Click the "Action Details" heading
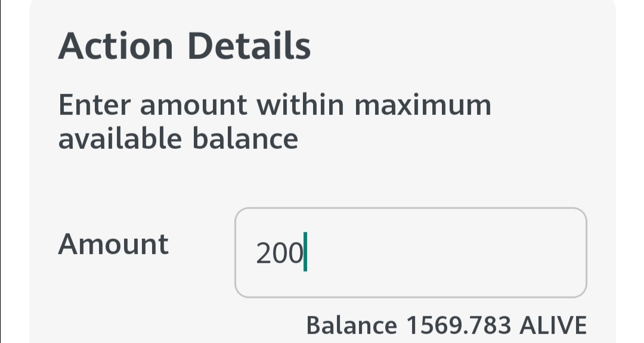 184,46
